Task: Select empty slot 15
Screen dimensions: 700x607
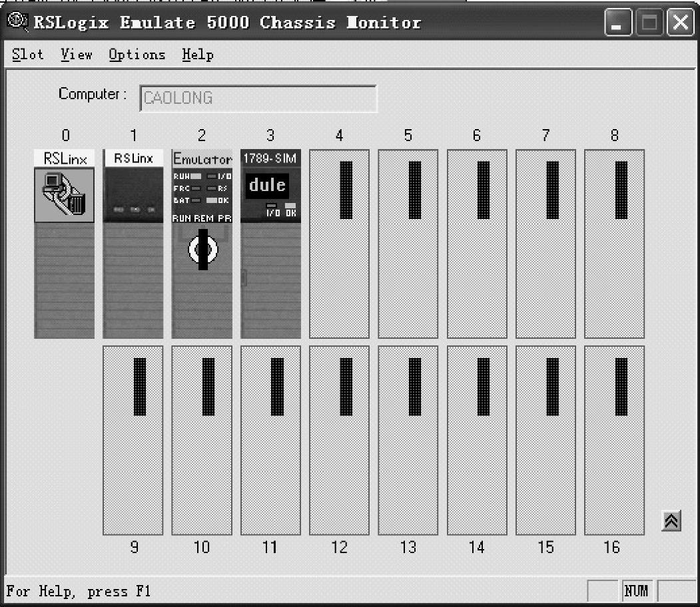Action: [x=545, y=440]
